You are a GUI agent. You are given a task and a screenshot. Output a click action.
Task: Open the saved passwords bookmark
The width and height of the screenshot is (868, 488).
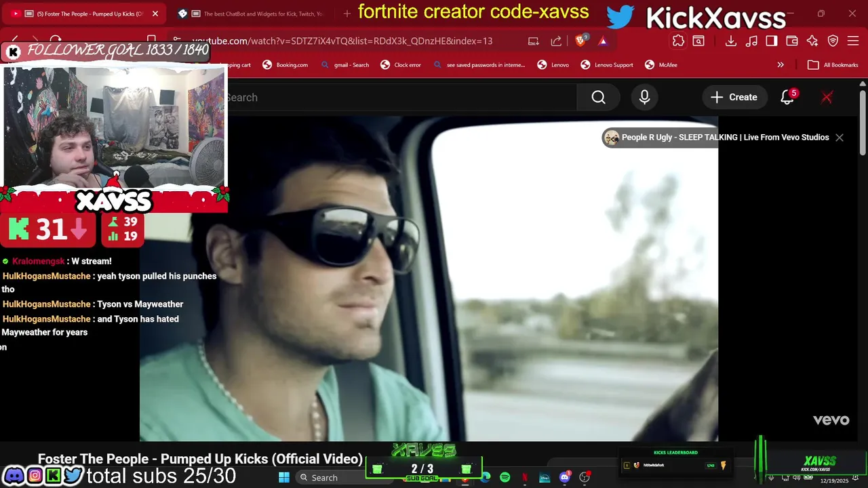click(x=479, y=65)
